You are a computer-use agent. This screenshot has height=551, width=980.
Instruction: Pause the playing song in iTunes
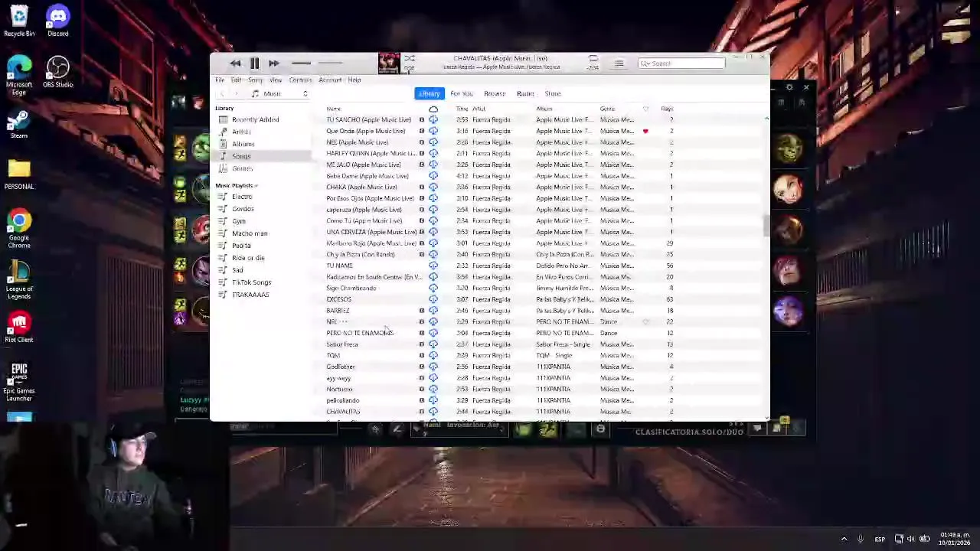(254, 64)
